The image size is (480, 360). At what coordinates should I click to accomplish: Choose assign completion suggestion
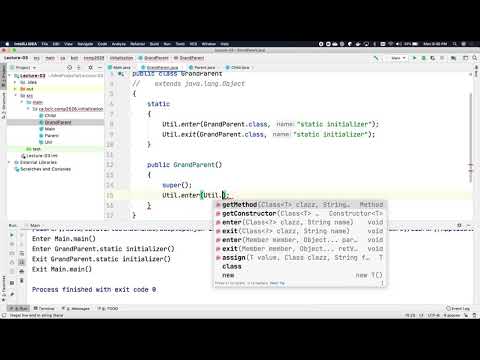click(x=300, y=258)
